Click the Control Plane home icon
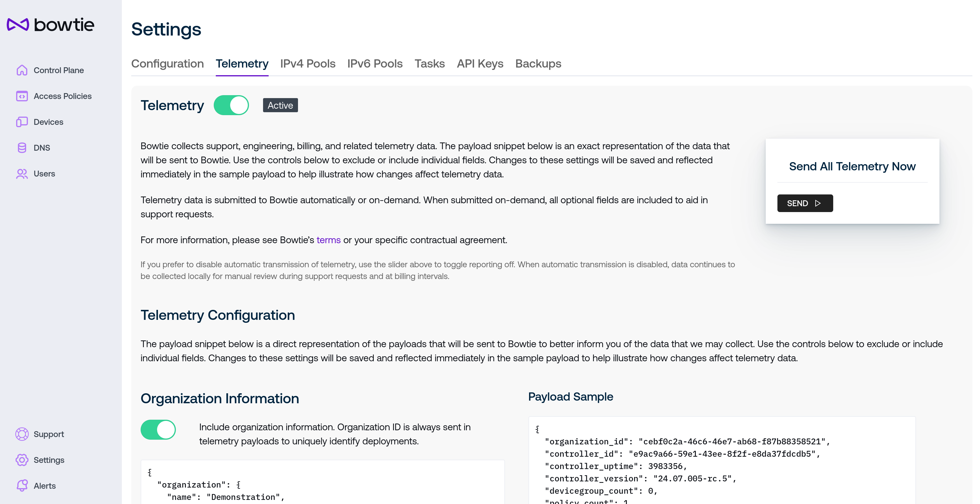This screenshot has width=980, height=504. [22, 70]
